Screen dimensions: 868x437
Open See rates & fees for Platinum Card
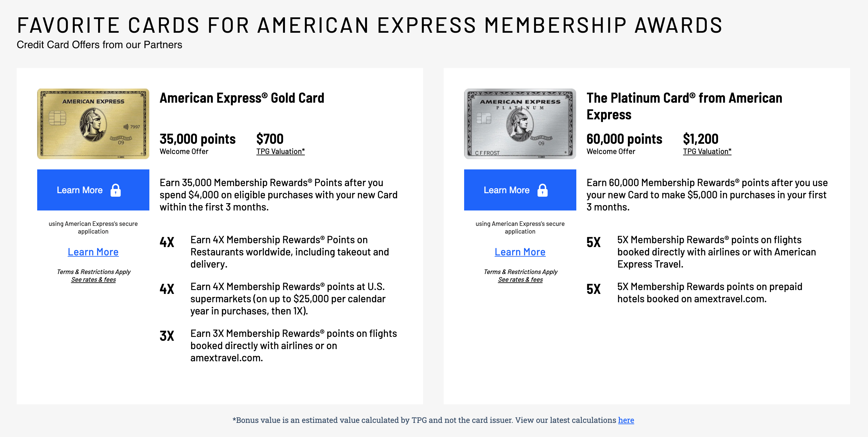[x=520, y=279]
